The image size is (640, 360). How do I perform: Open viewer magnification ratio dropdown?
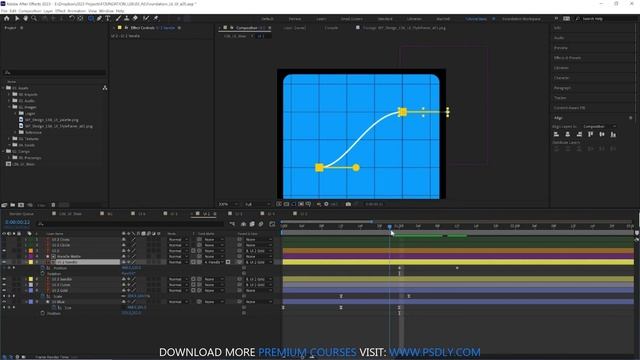tap(229, 204)
